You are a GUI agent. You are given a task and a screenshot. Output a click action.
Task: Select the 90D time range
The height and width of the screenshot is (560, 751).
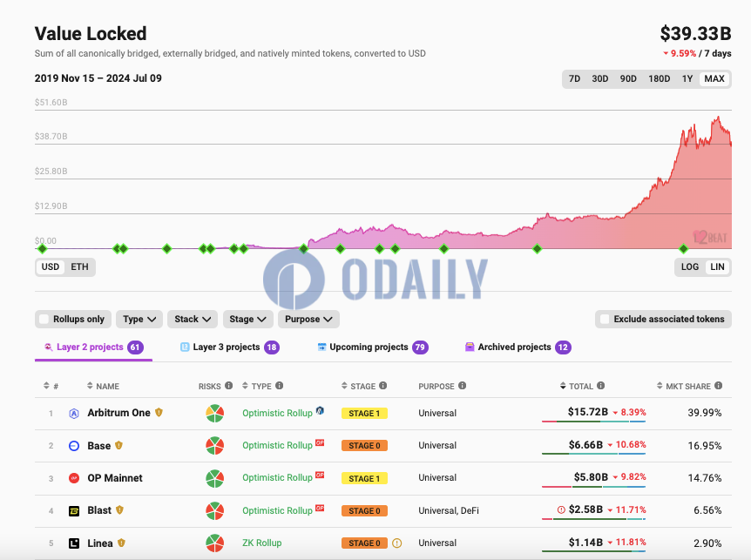click(628, 79)
